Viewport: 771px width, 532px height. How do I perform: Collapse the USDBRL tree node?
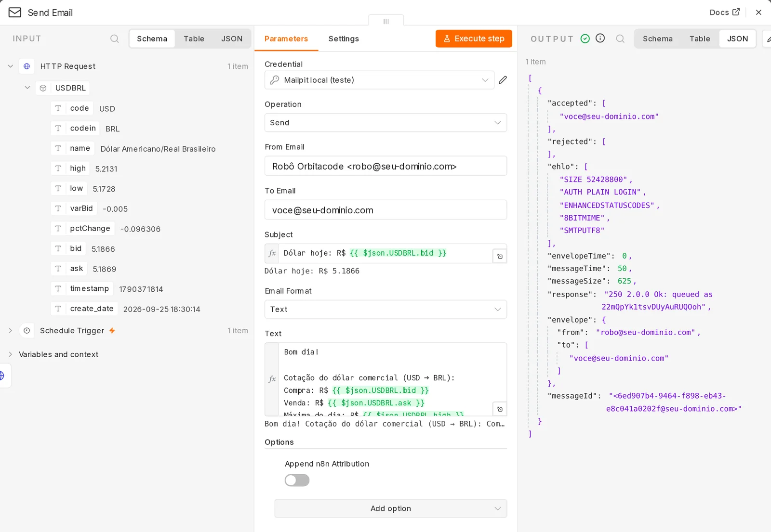[27, 88]
